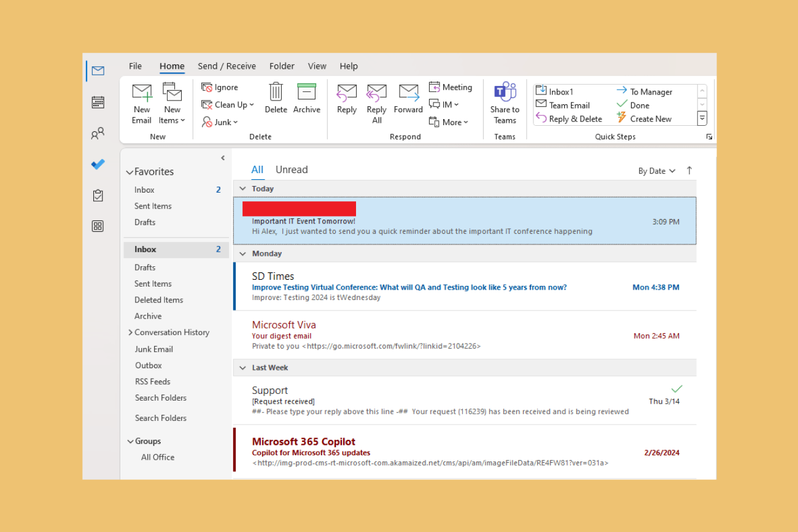The height and width of the screenshot is (532, 798).
Task: Show the More Apps grid icon
Action: click(98, 226)
